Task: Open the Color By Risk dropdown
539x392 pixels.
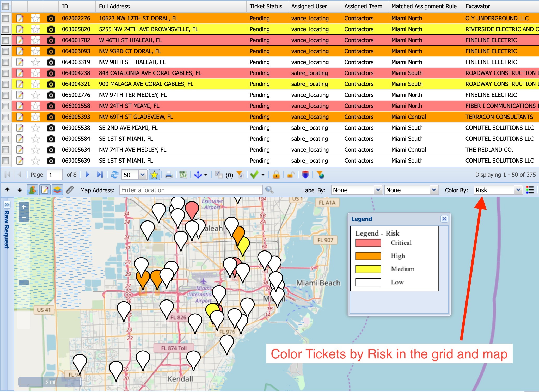Action: (518, 190)
